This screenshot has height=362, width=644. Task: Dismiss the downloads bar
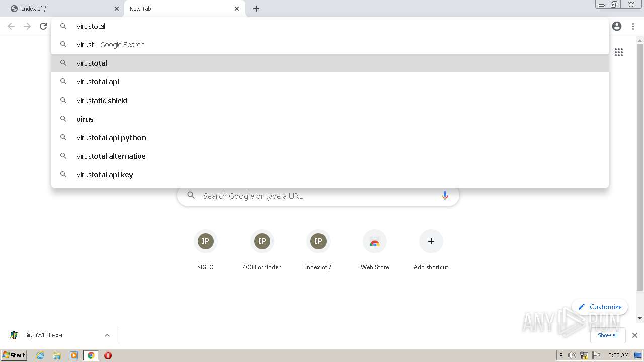(635, 335)
